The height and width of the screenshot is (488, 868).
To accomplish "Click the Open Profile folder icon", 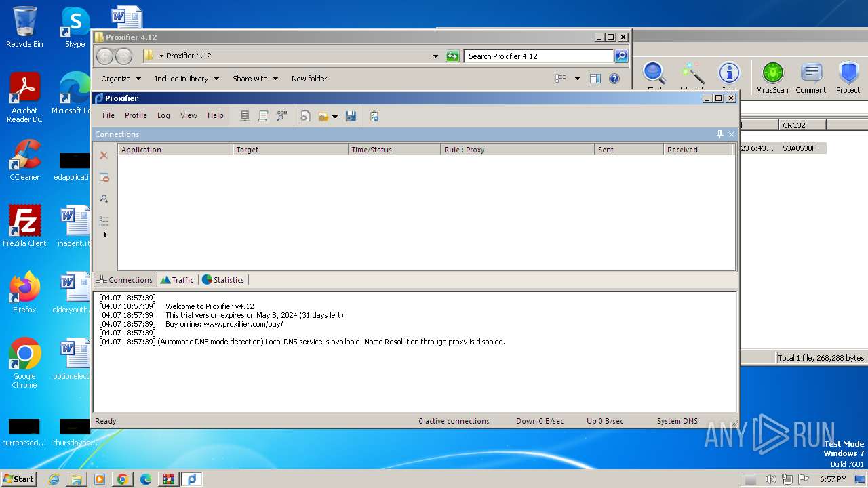I will (x=323, y=116).
